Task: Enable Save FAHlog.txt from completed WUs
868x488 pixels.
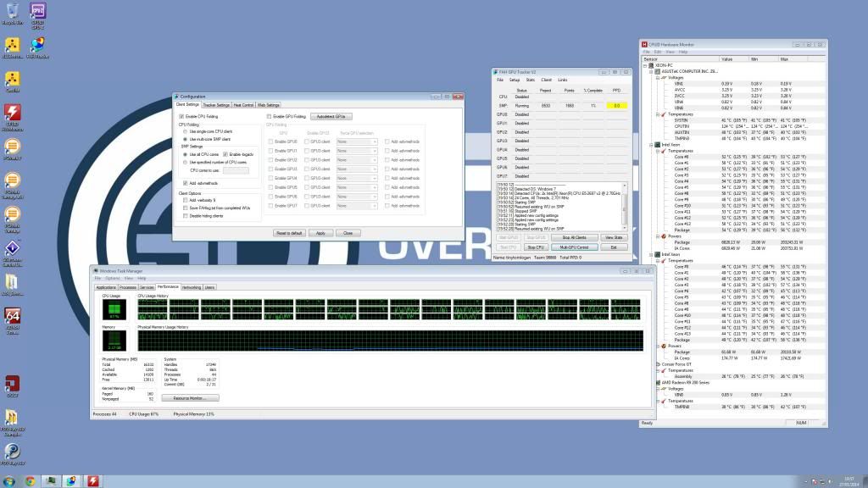Action: pyautogui.click(x=186, y=208)
